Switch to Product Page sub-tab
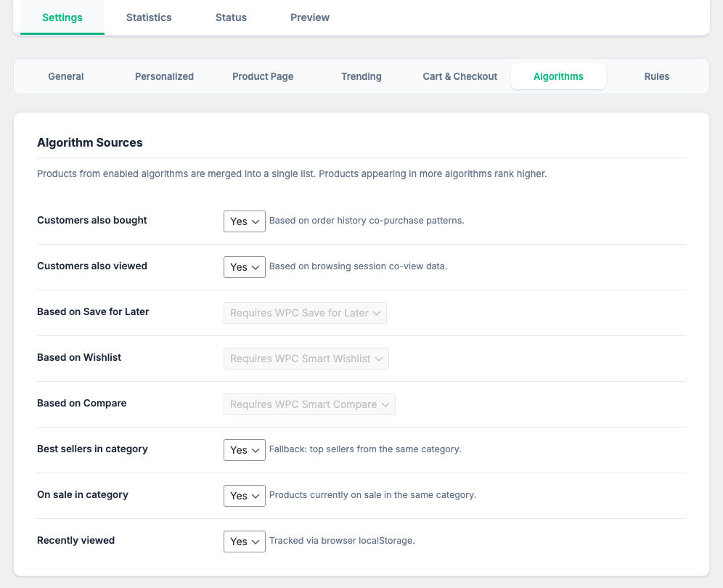 (263, 76)
